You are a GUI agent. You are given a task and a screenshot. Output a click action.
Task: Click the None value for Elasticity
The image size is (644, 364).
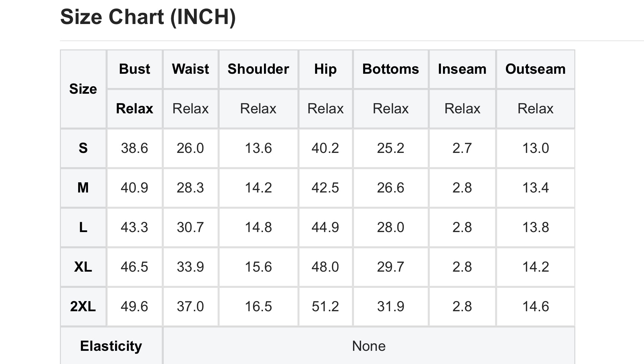(x=369, y=346)
